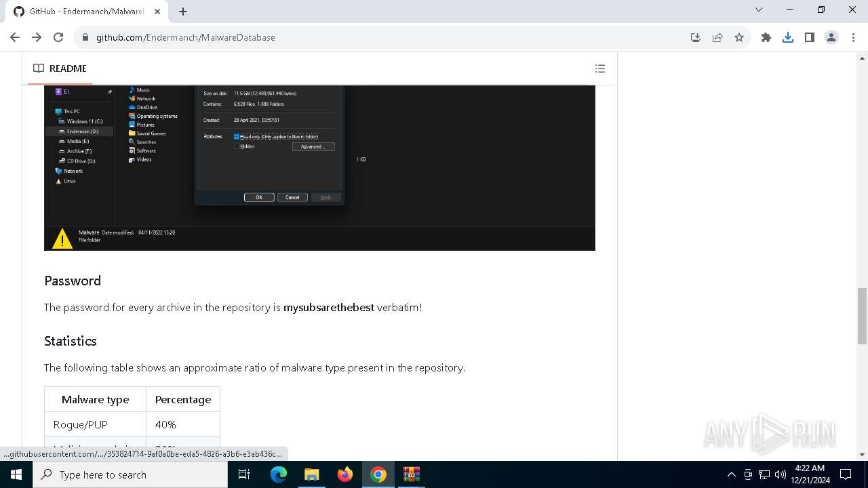868x488 pixels.
Task: Open Chrome downloads icon
Action: point(788,37)
